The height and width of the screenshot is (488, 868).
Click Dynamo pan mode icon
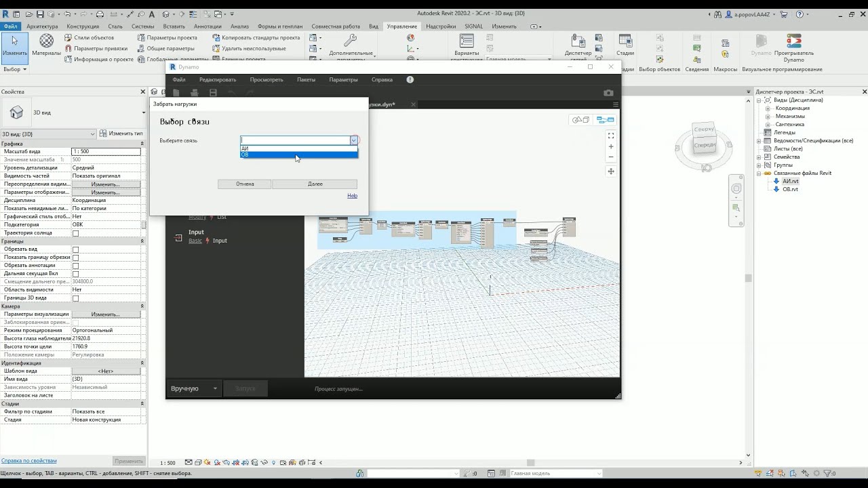click(x=611, y=171)
